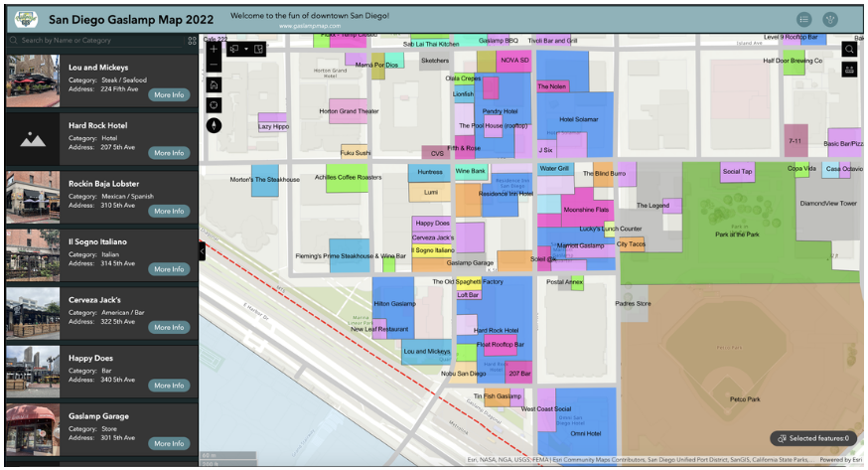Viewport: 868px width, 470px height.
Task: Select Fuku Sushi on the map
Action: (x=355, y=151)
